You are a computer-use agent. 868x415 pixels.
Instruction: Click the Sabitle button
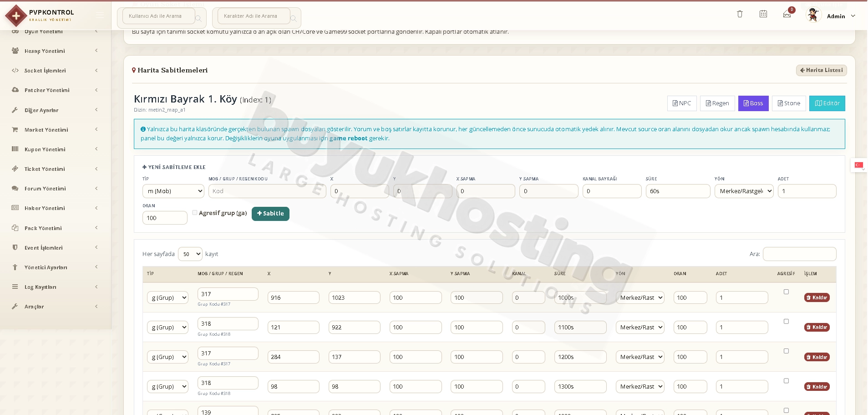(x=270, y=214)
